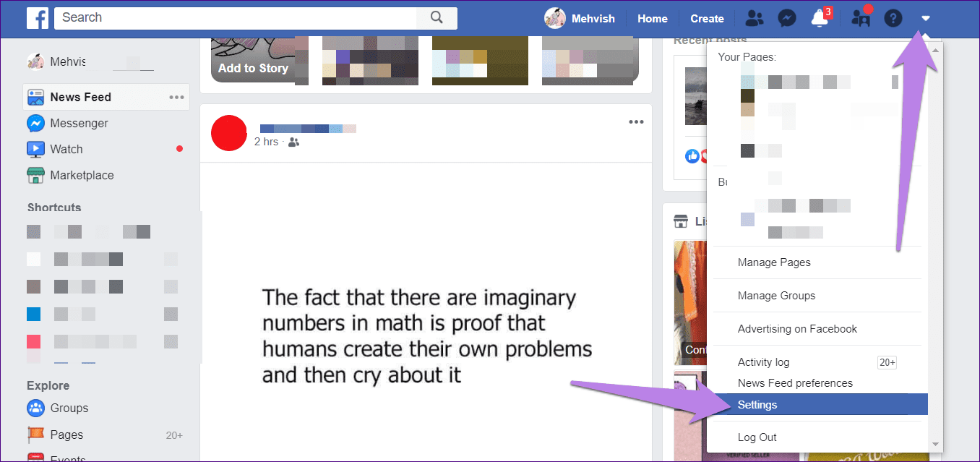The image size is (980, 462).
Task: Open Groups link under Explore
Action: click(69, 408)
